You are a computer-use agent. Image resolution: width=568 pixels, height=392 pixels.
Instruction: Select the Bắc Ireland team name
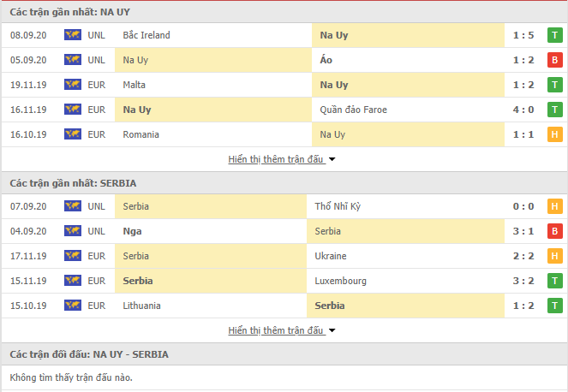click(x=146, y=35)
